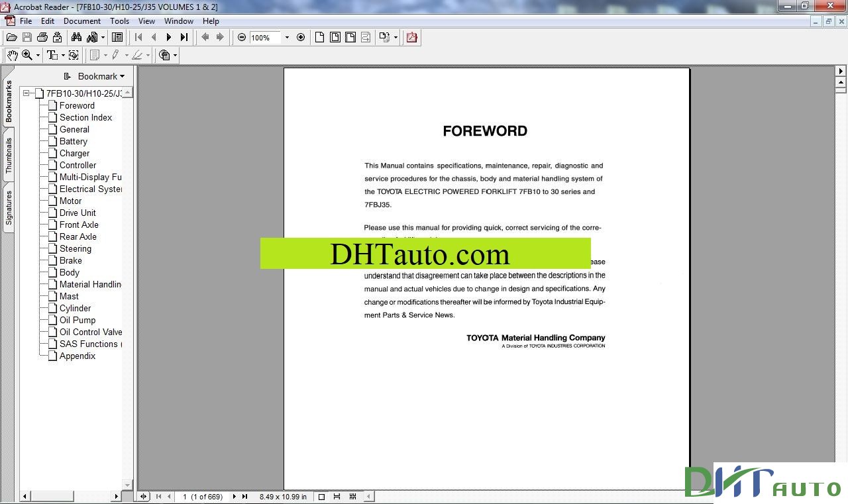Select the Bookmarks side tab

click(x=9, y=101)
